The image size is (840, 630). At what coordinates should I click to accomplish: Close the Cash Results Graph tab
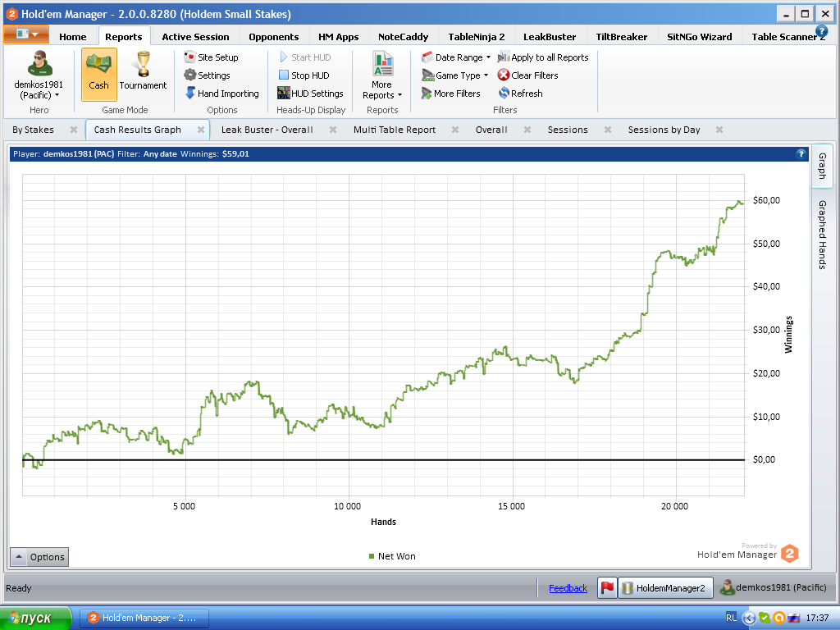201,130
